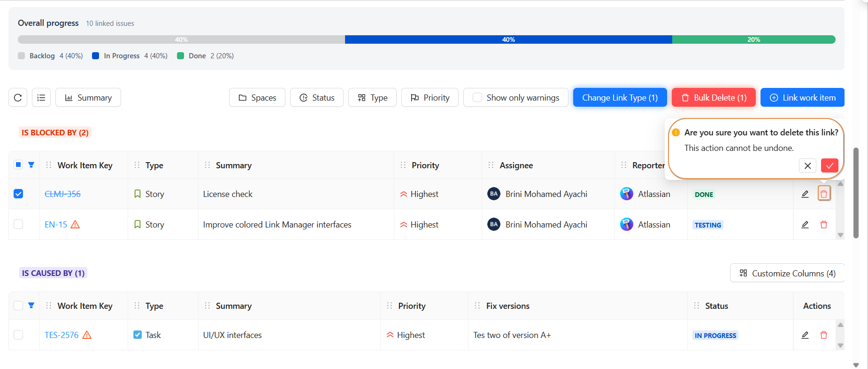Confirm deletion with the red checkmark
Viewport: 868px width, 369px height.
coord(830,165)
